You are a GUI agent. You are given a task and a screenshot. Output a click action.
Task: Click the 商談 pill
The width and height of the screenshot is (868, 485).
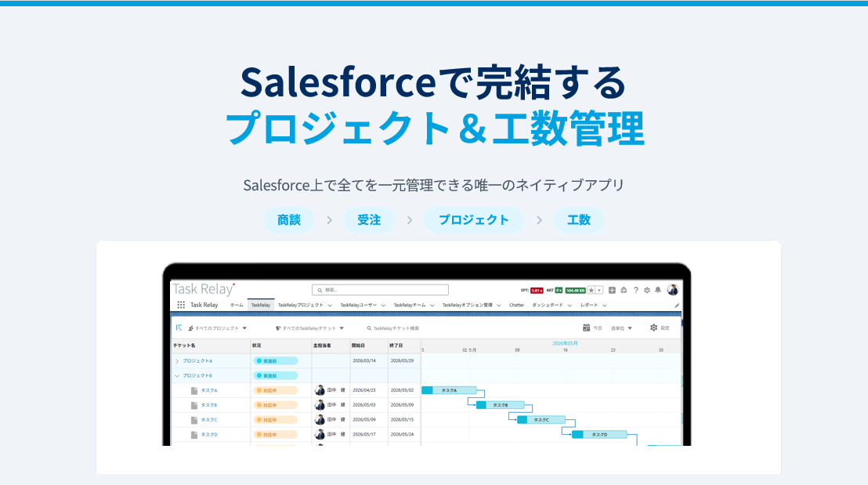click(289, 220)
